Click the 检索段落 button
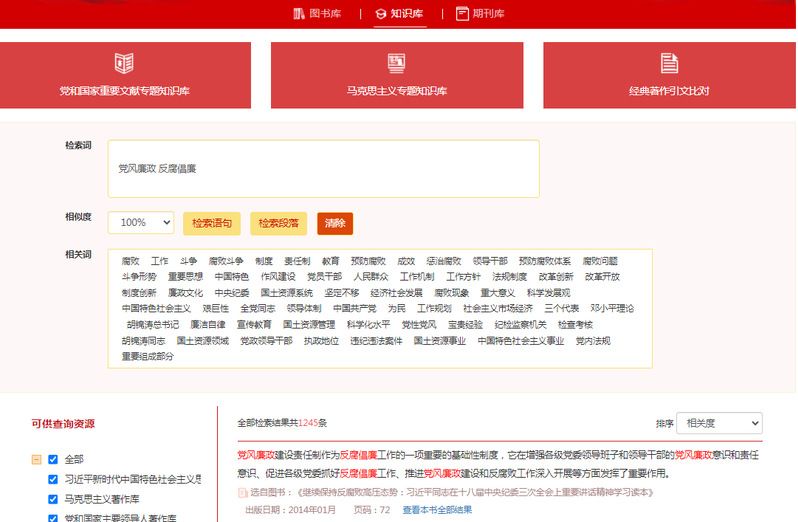This screenshot has height=522, width=798. point(279,223)
